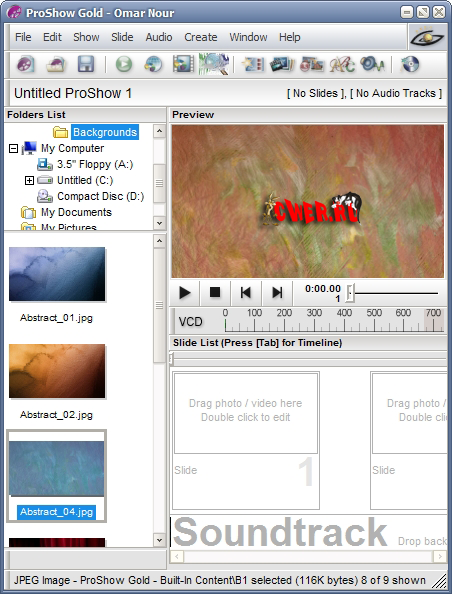
Task: Click the star slide options toolbar icon
Action: [x=253, y=64]
